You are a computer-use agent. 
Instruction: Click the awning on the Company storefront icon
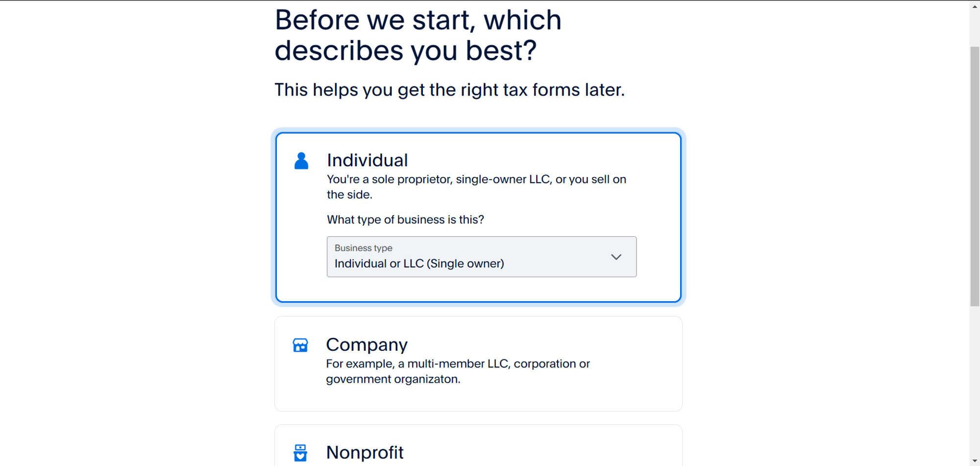pos(300,341)
